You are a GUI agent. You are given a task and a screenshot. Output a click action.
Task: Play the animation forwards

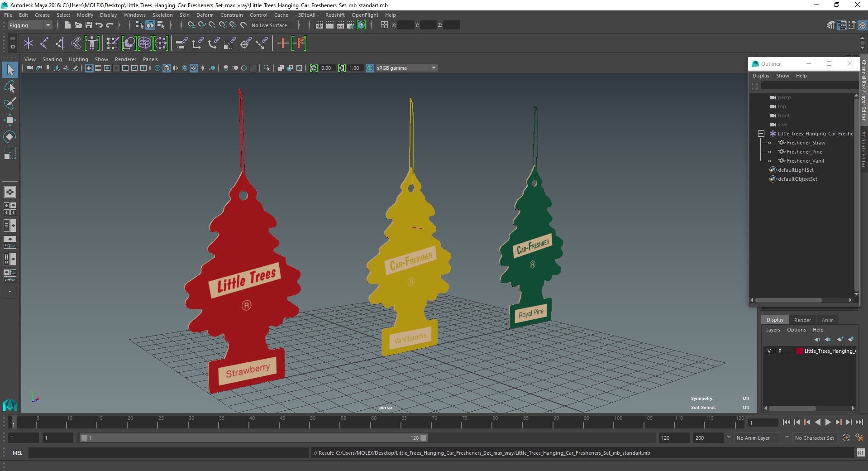(x=828, y=422)
